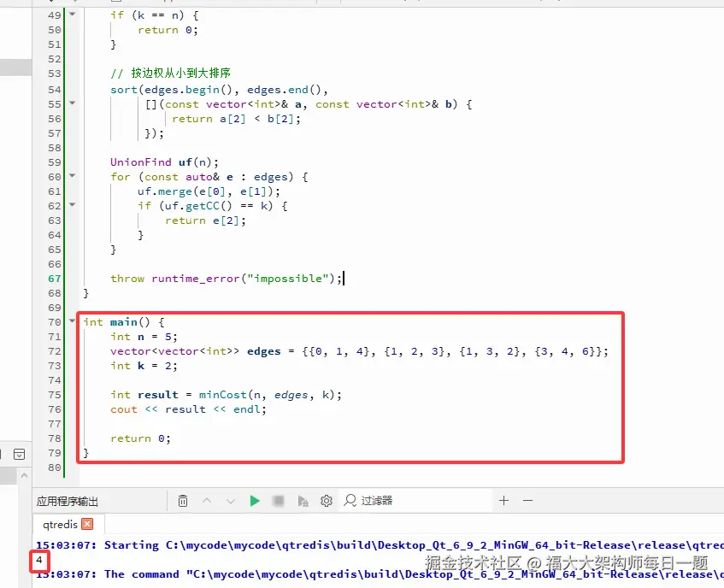Open the sidebar split dropdown icon
The image size is (724, 588).
20,454
